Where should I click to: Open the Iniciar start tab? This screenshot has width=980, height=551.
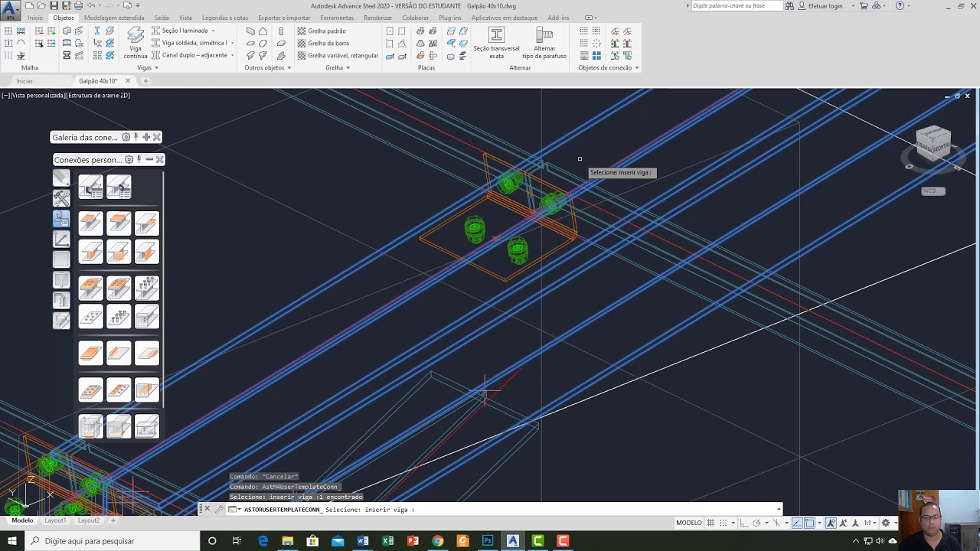[24, 80]
